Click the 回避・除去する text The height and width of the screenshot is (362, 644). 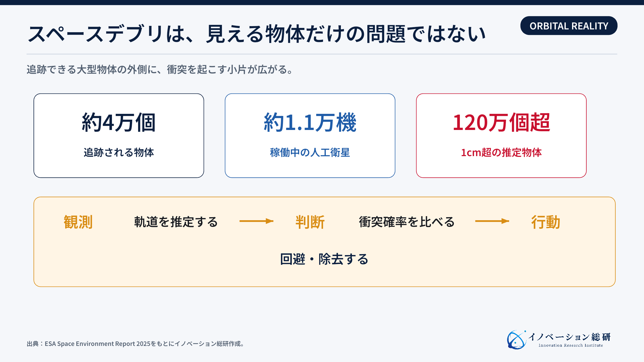point(324,259)
